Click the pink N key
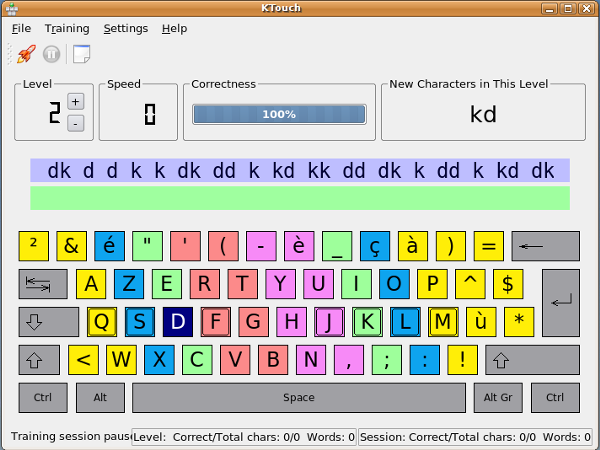Viewport: 600px width, 450px height. click(311, 360)
